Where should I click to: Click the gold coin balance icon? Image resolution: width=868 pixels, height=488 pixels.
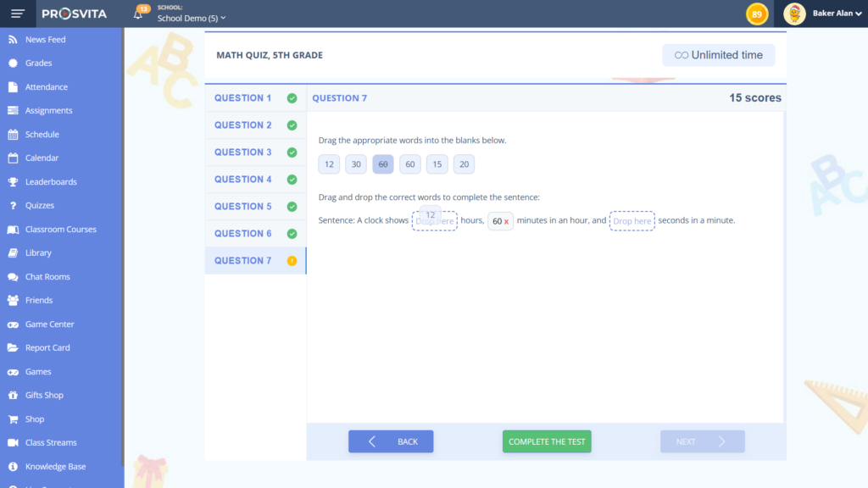click(x=756, y=14)
